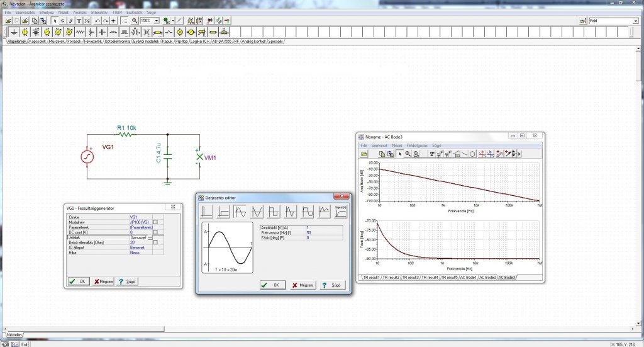Click the open file icon in main toolbar
Image resolution: width=644 pixels, height=347 pixels.
tap(8, 21)
